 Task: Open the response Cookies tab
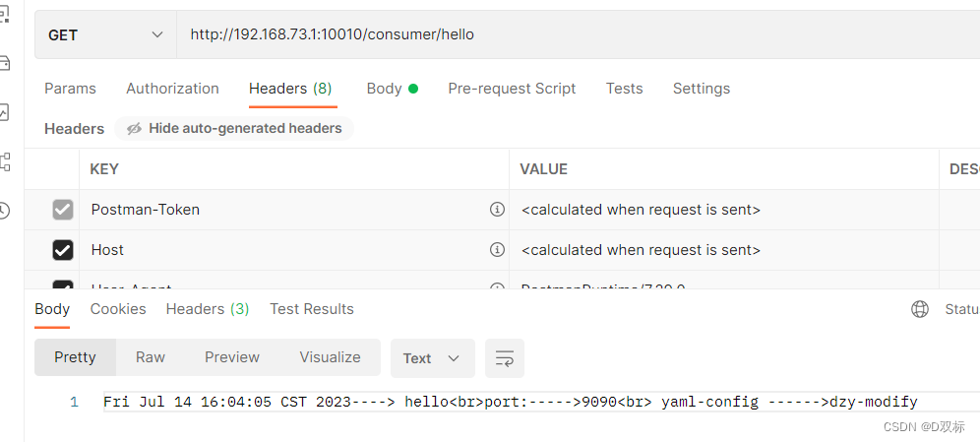(118, 309)
